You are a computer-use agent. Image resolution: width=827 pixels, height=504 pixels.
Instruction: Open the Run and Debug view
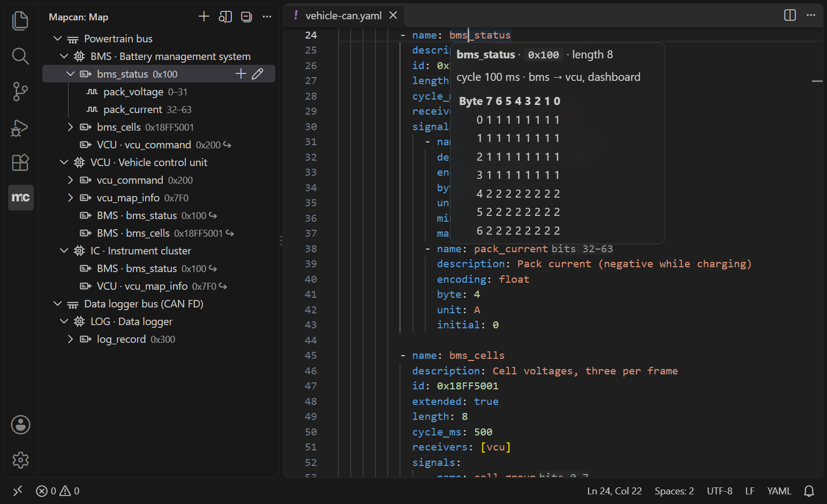pos(20,127)
